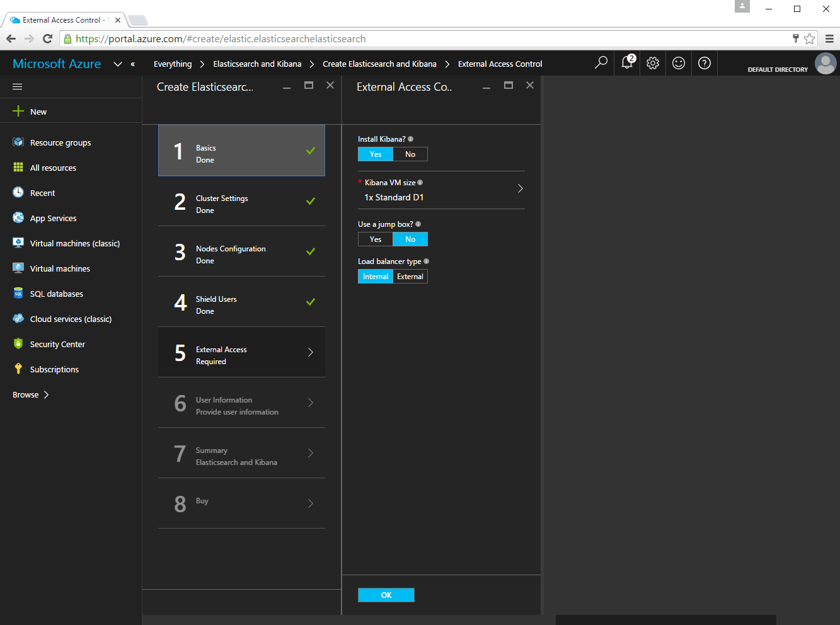840x625 pixels.
Task: Click the green plus New icon
Action: coord(18,111)
